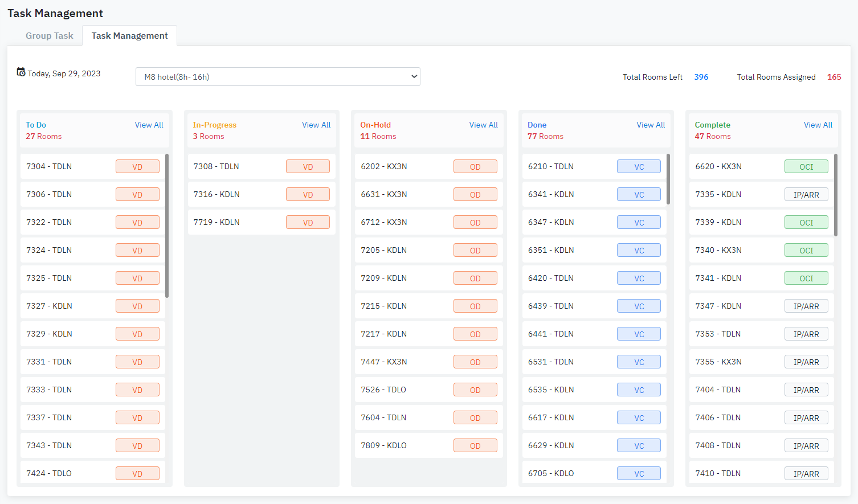Click the Complete column scrollbar

tap(836, 195)
